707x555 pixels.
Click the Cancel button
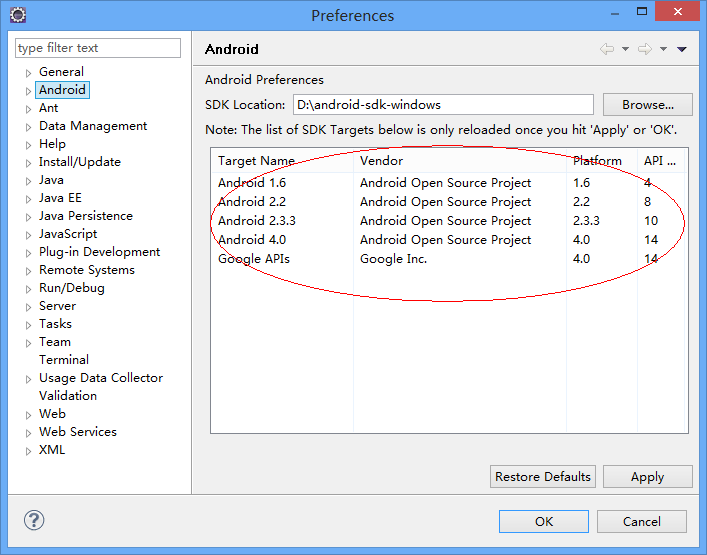point(642,522)
